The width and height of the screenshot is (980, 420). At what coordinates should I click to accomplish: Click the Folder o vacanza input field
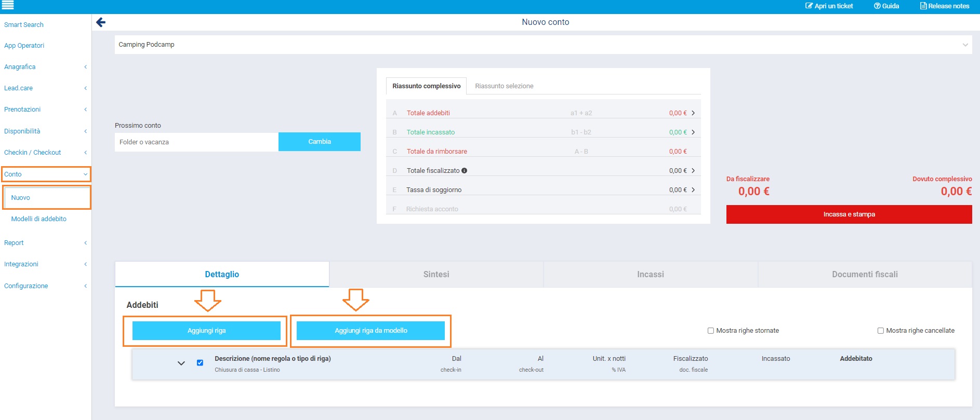click(x=196, y=142)
